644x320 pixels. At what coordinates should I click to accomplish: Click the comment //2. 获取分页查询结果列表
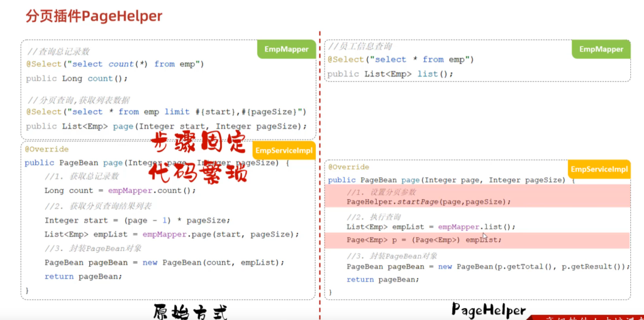(99, 206)
